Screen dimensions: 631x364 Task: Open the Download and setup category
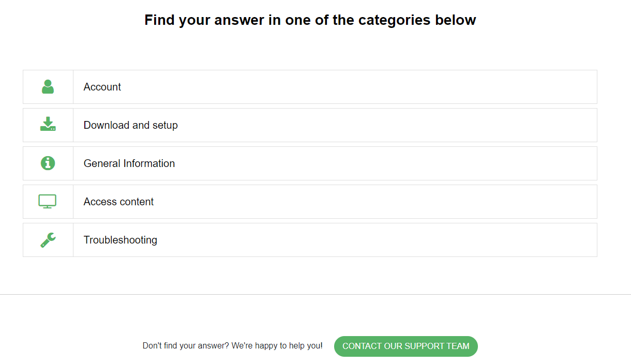pyautogui.click(x=310, y=125)
